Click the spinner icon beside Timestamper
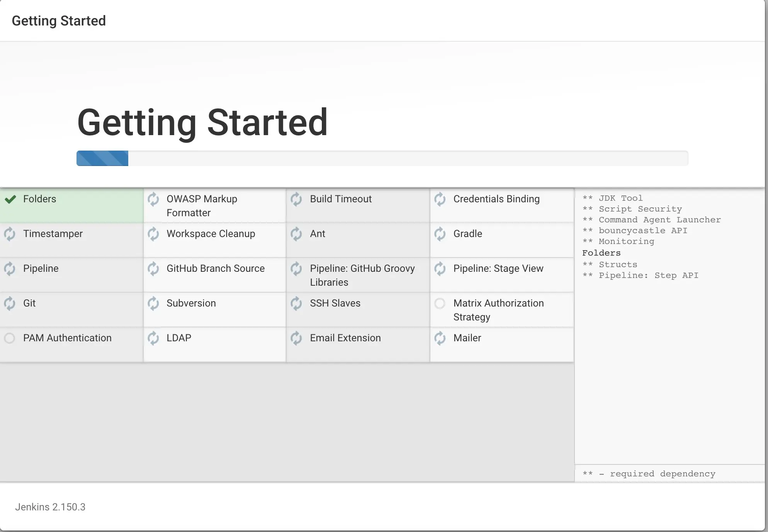Screen dimensions: 768x532 pos(10,234)
